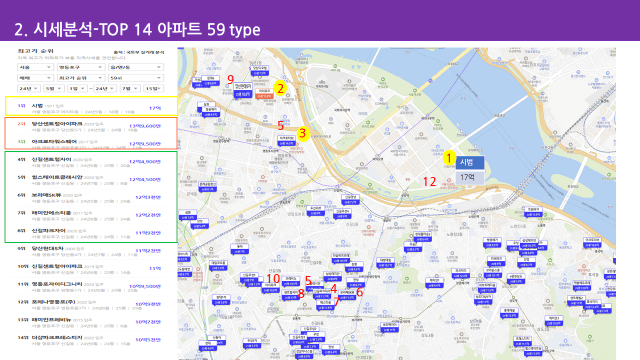Click the 17억 price tag on map
640x360 pixels.
coord(470,178)
